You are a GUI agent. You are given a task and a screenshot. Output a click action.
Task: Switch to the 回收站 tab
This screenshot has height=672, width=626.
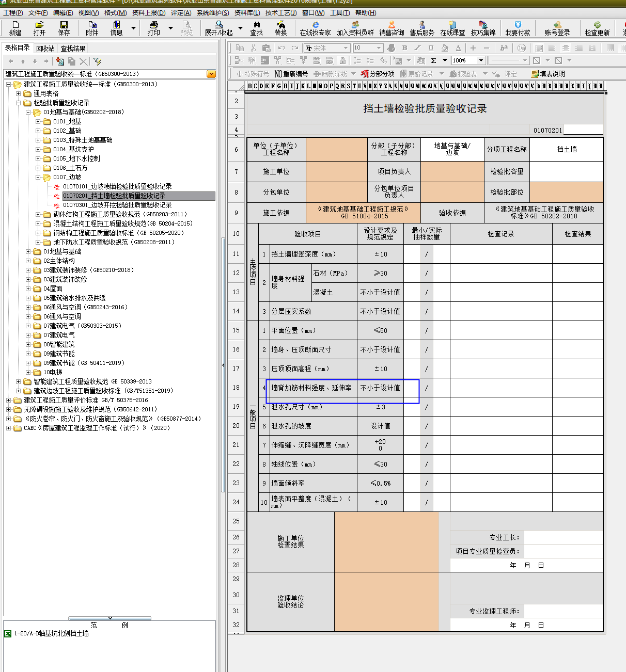pos(45,48)
